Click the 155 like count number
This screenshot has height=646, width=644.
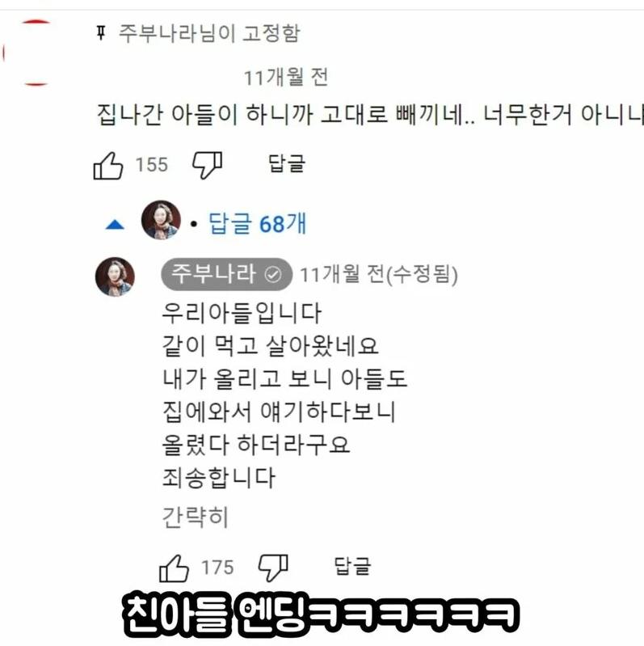pos(152,165)
